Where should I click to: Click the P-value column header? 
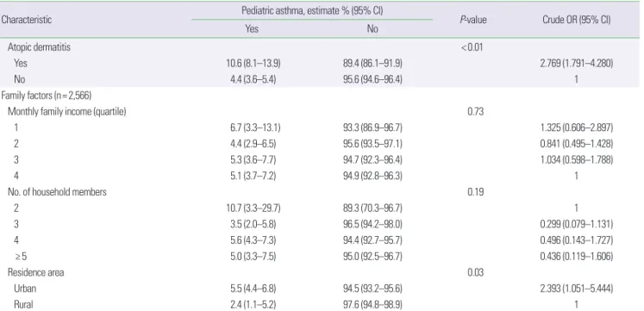[473, 20]
